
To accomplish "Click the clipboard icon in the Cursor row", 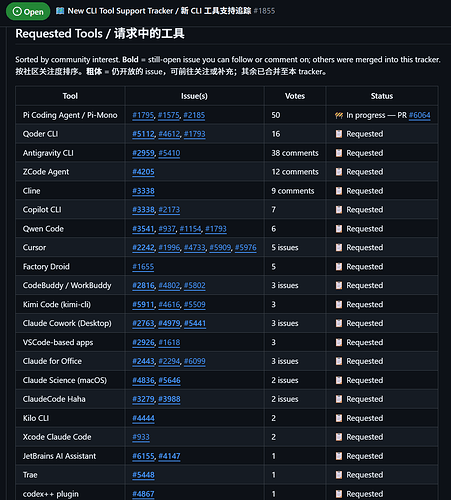I will coord(339,248).
